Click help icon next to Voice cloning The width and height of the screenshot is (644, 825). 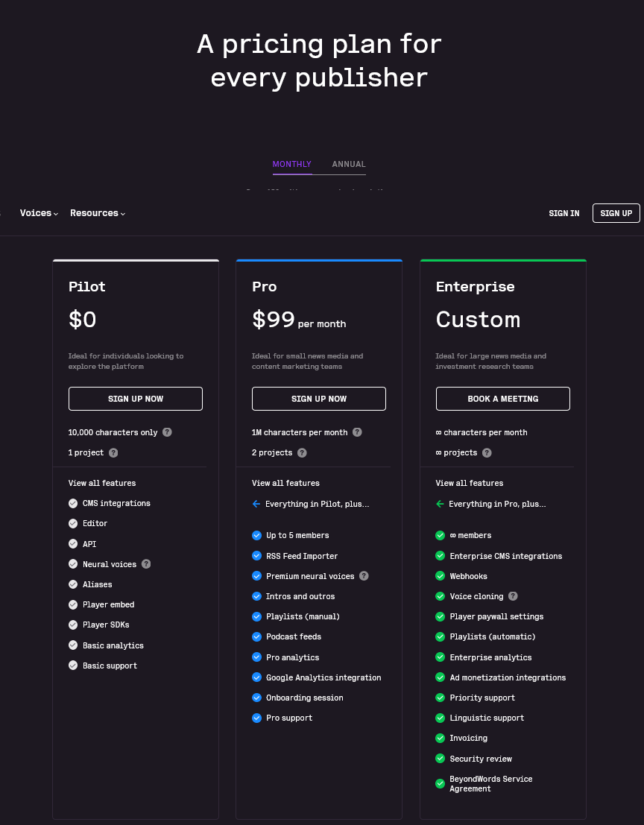click(513, 596)
